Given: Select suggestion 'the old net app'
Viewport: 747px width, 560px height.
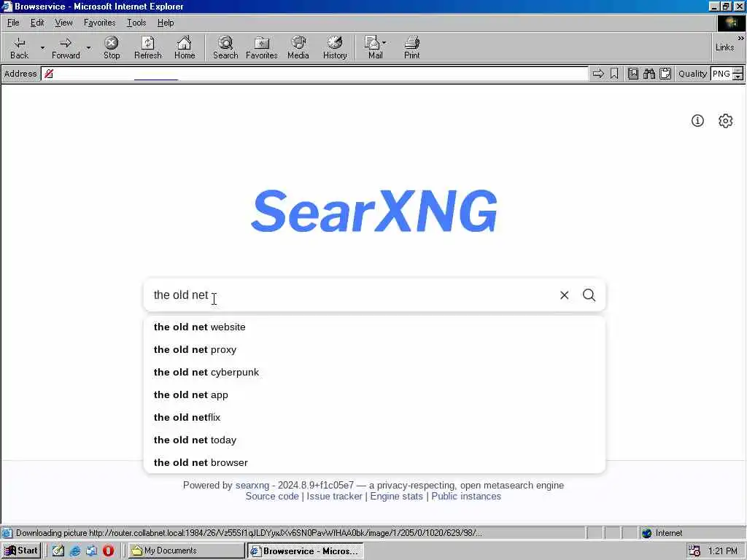Looking at the screenshot, I should 374,394.
